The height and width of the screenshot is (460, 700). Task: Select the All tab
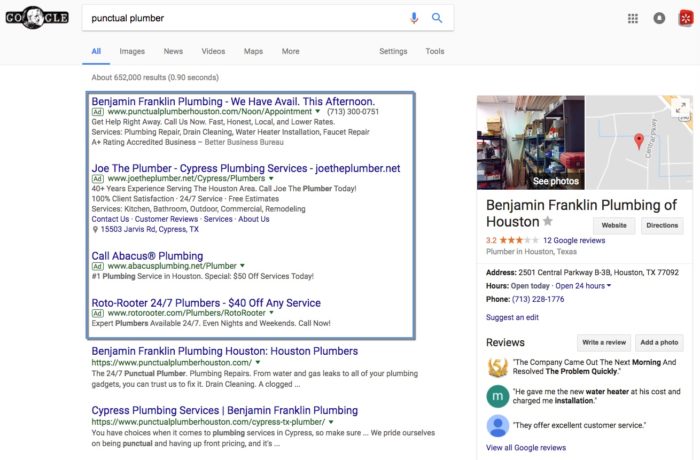(x=96, y=51)
